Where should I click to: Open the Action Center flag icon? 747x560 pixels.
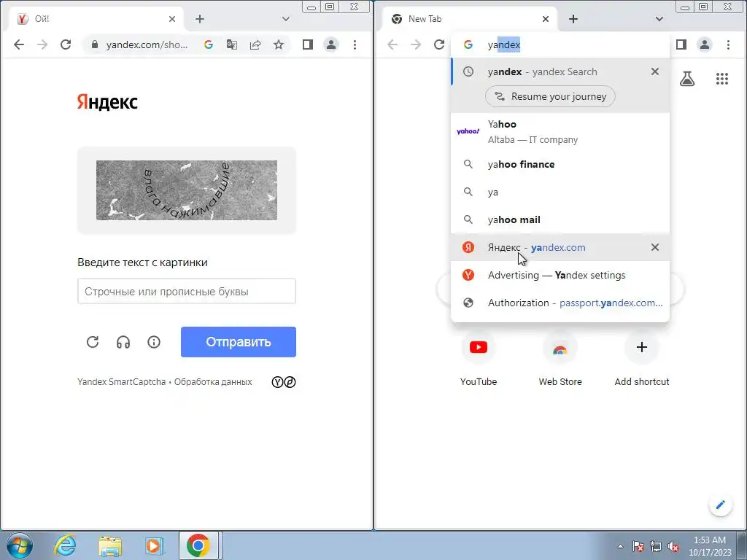tap(638, 546)
